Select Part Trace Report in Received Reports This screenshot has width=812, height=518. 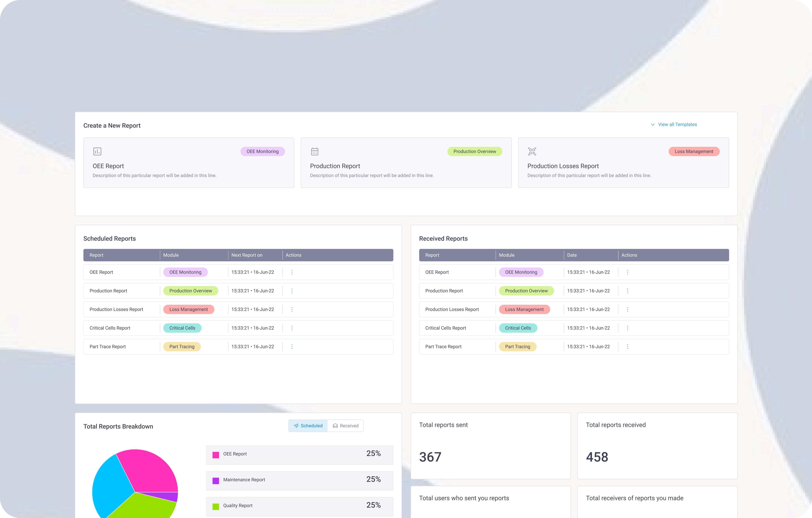(x=574, y=346)
